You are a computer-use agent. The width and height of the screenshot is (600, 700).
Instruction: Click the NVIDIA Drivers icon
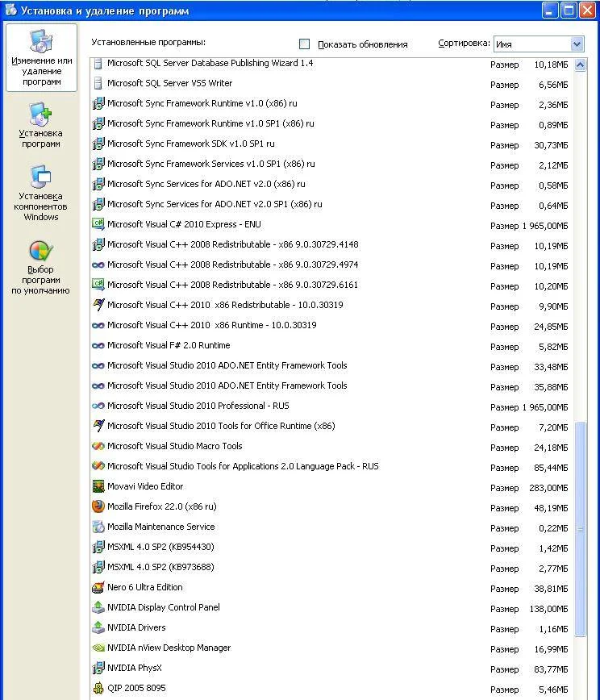click(98, 627)
